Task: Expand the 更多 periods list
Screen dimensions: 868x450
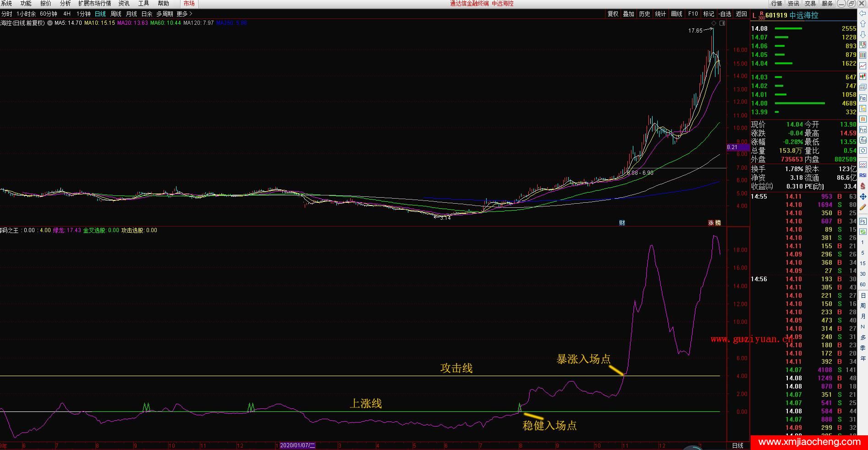Action: [184, 14]
